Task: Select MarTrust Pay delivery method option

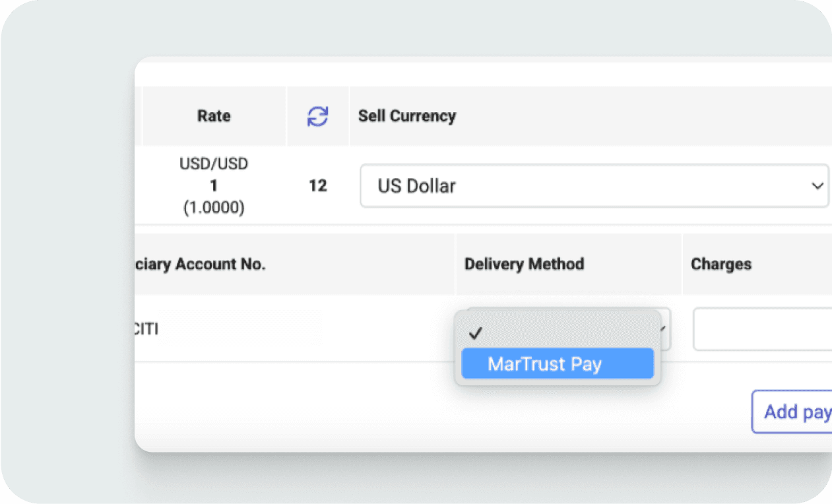Action: point(558,363)
